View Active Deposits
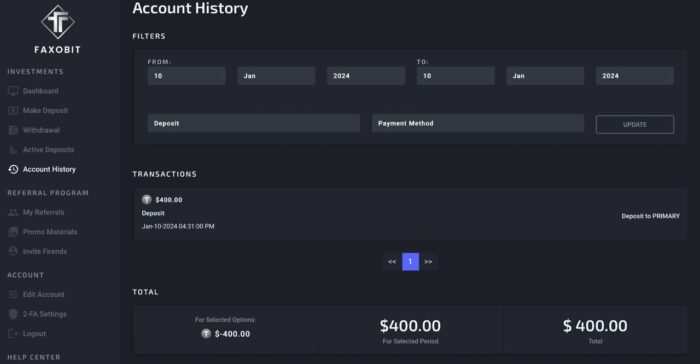Viewport: 700px width, 364px height. tap(49, 150)
